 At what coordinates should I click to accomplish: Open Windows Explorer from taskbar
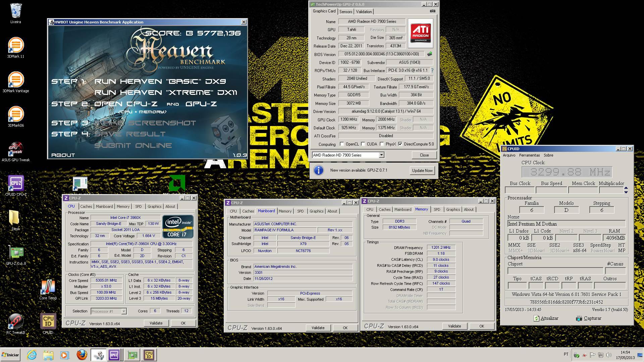(48, 355)
